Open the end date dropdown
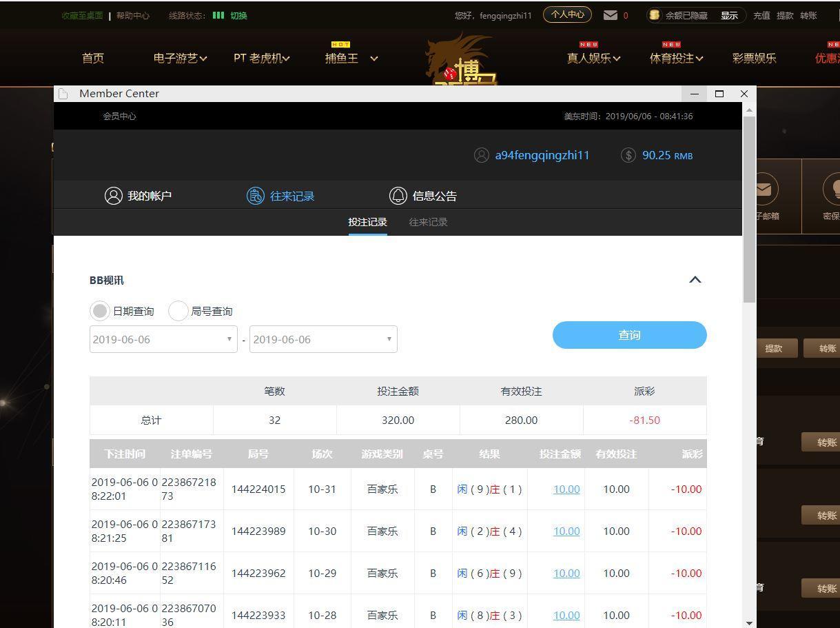840x628 pixels. pos(323,339)
